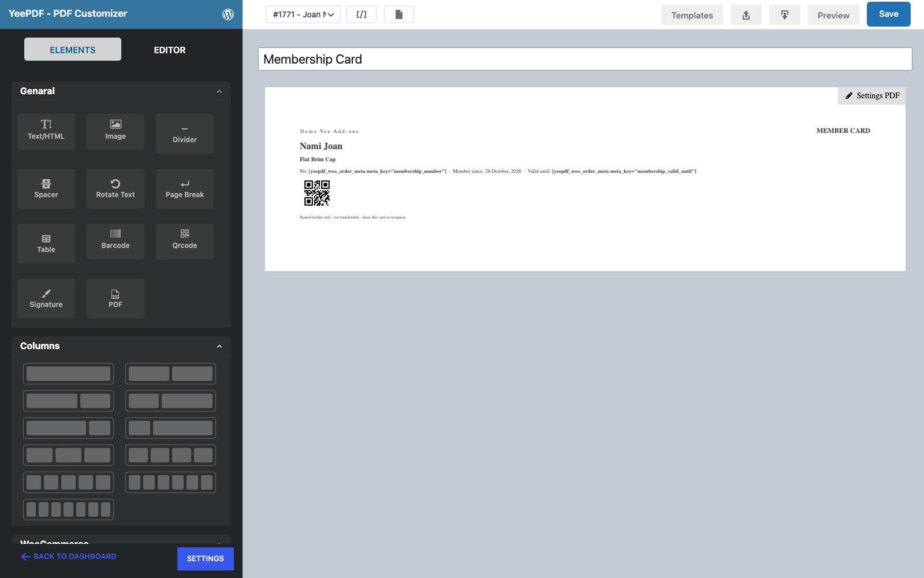Choose the six columns layout

point(170,482)
